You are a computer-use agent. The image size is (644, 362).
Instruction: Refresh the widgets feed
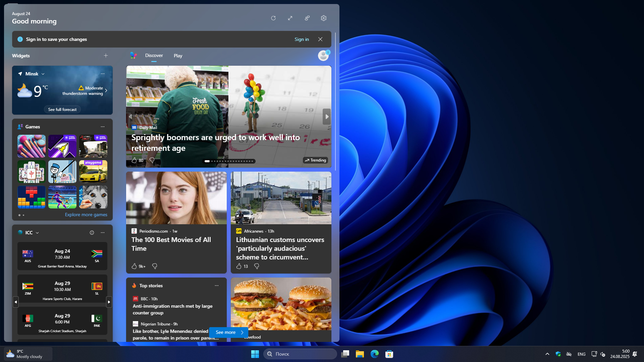tap(273, 18)
